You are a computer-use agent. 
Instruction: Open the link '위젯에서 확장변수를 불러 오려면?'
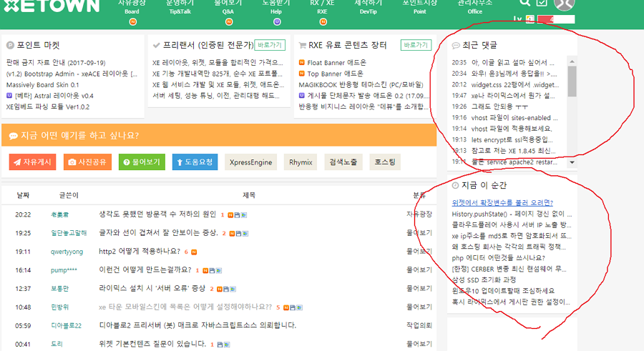(x=502, y=202)
